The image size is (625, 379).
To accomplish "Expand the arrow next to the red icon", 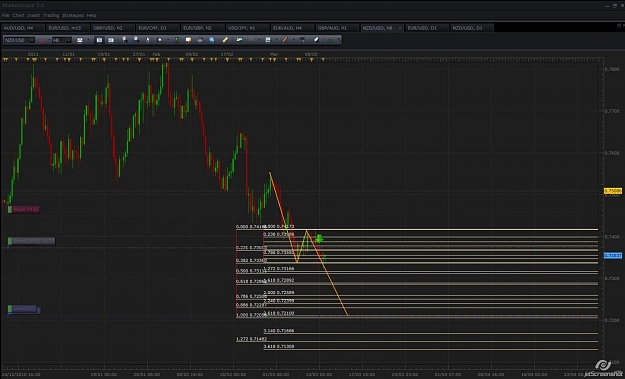I will coord(49,40).
